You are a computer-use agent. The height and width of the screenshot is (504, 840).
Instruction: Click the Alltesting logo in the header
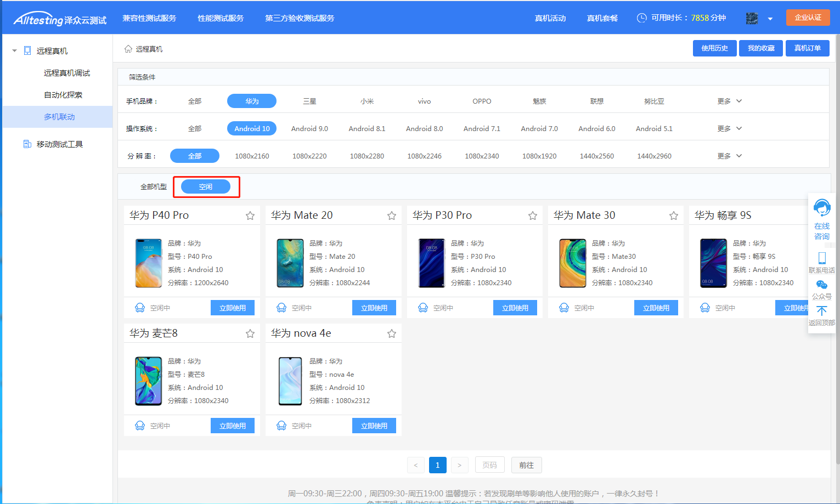pos(60,19)
